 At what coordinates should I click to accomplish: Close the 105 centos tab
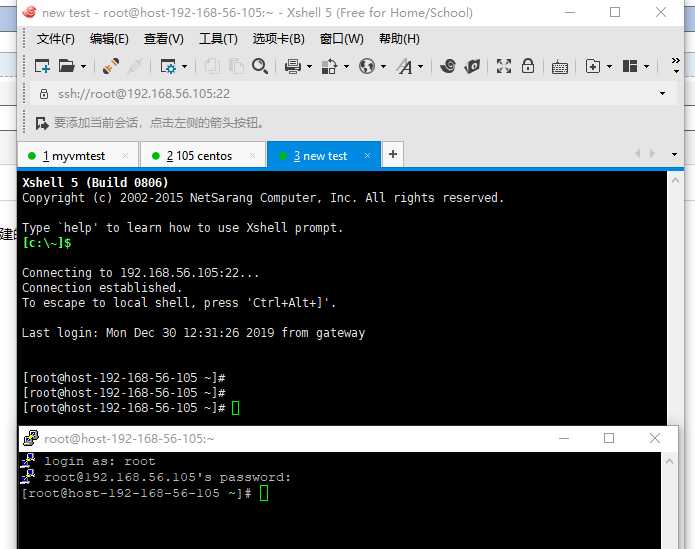click(253, 156)
